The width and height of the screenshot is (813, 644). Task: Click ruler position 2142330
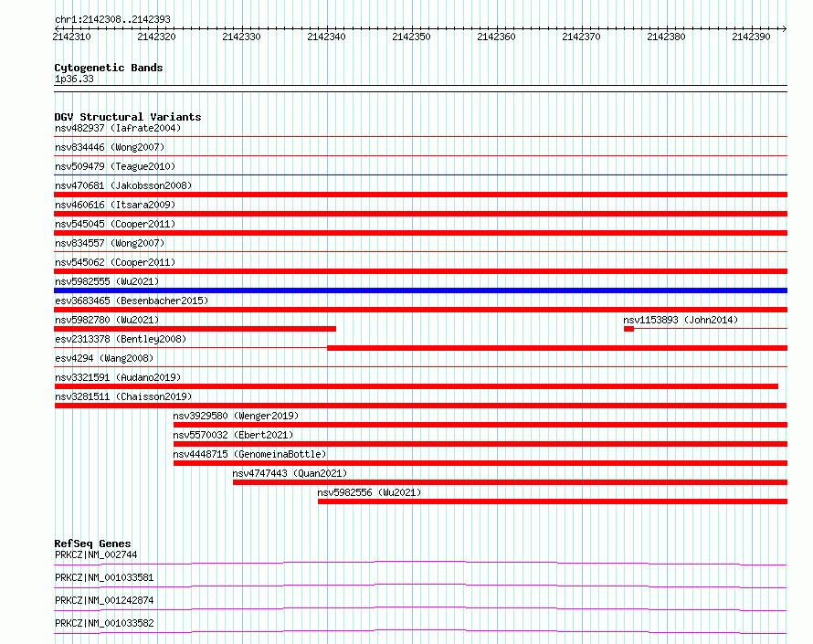242,37
